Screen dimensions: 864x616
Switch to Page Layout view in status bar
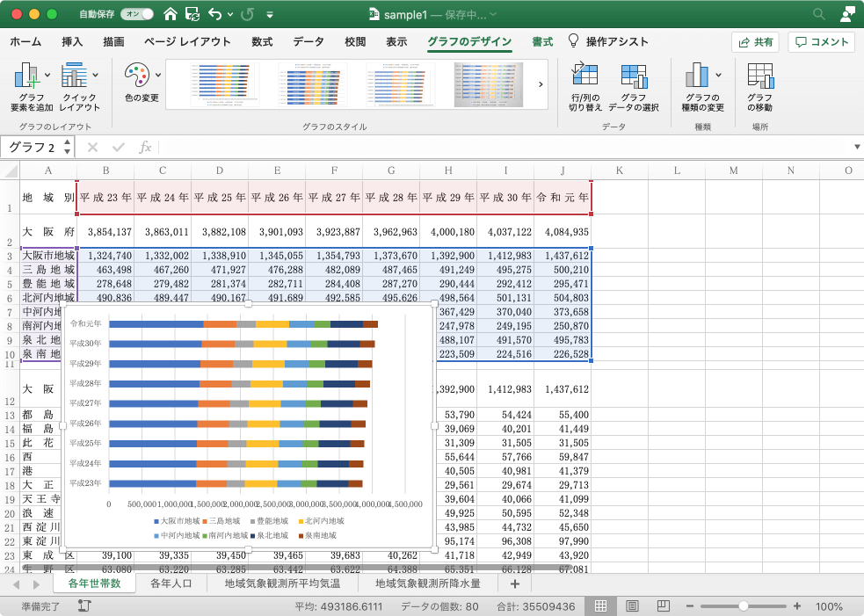point(632,606)
